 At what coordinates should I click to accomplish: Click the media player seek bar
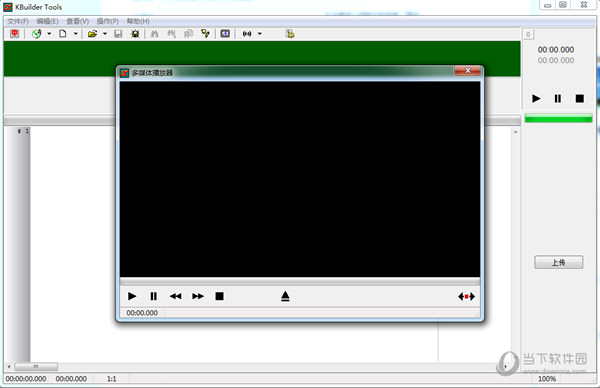pyautogui.click(x=300, y=281)
